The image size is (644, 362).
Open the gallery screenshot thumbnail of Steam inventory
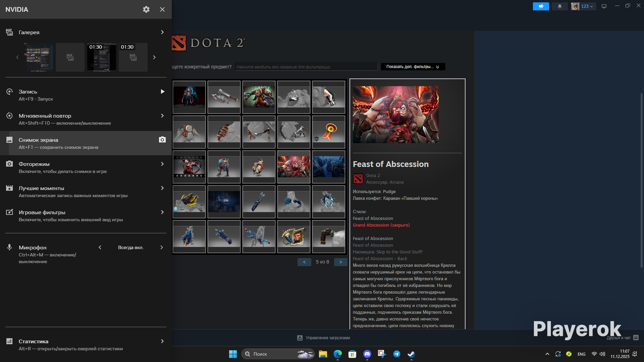click(38, 57)
